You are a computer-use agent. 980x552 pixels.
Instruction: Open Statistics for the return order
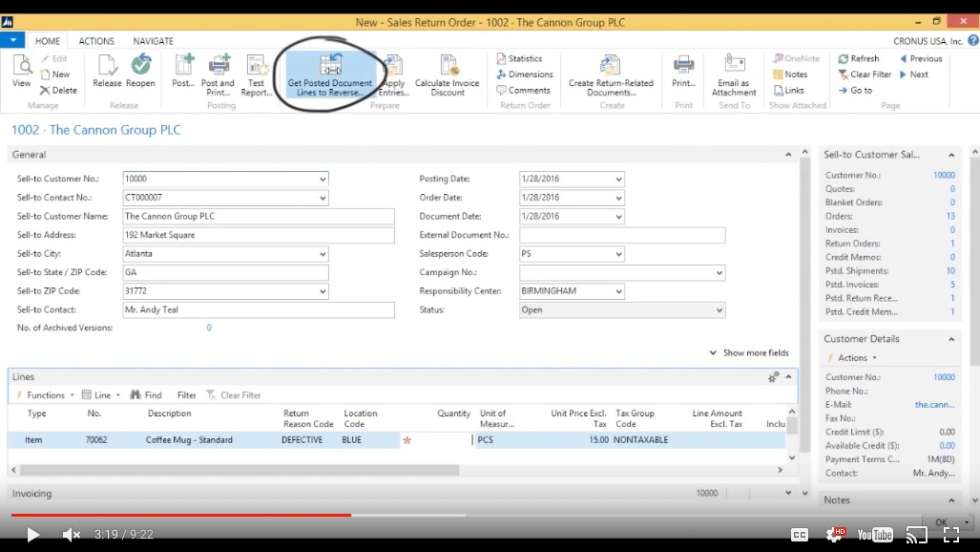click(519, 58)
